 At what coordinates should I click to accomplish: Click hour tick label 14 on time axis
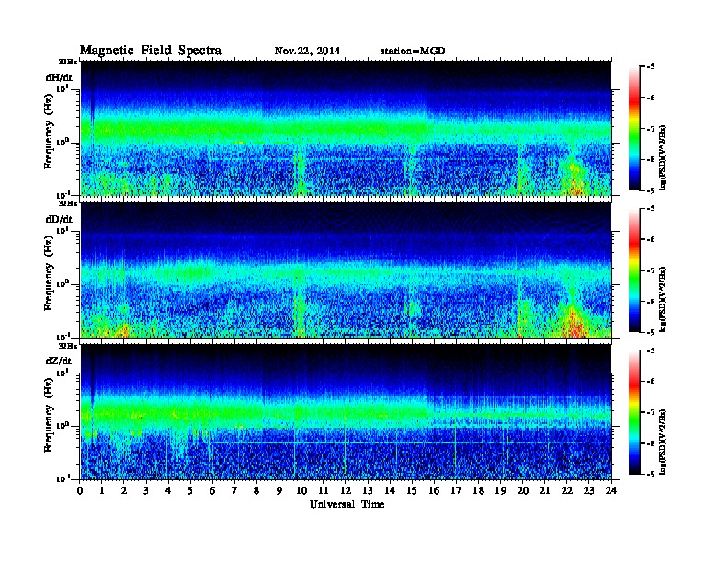tap(390, 490)
